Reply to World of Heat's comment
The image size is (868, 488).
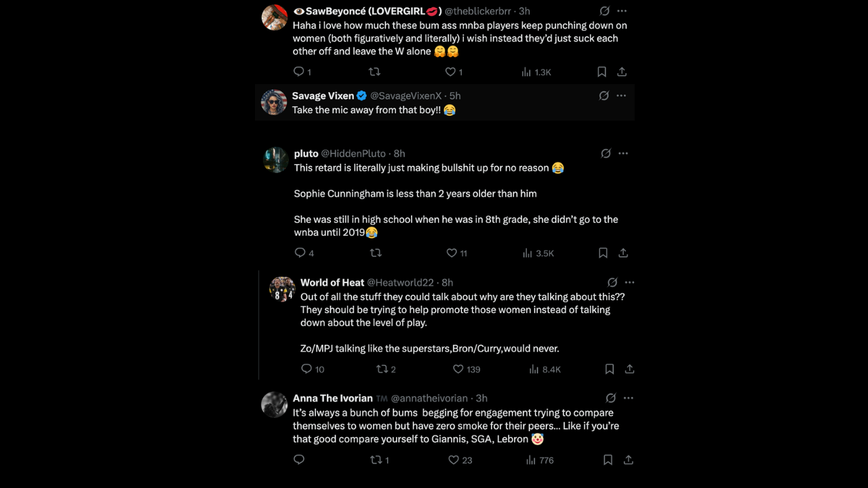[306, 369]
